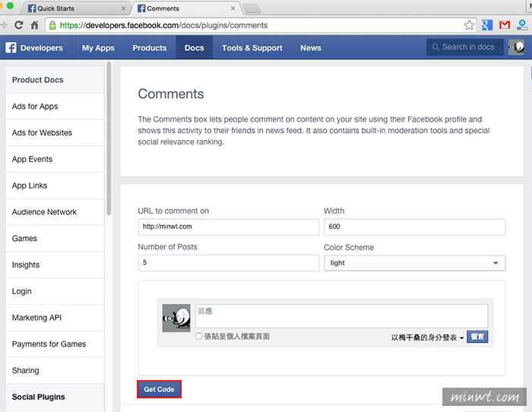This screenshot has height=412, width=532.
Task: Open Insights docs in sidebar
Action: point(55,265)
